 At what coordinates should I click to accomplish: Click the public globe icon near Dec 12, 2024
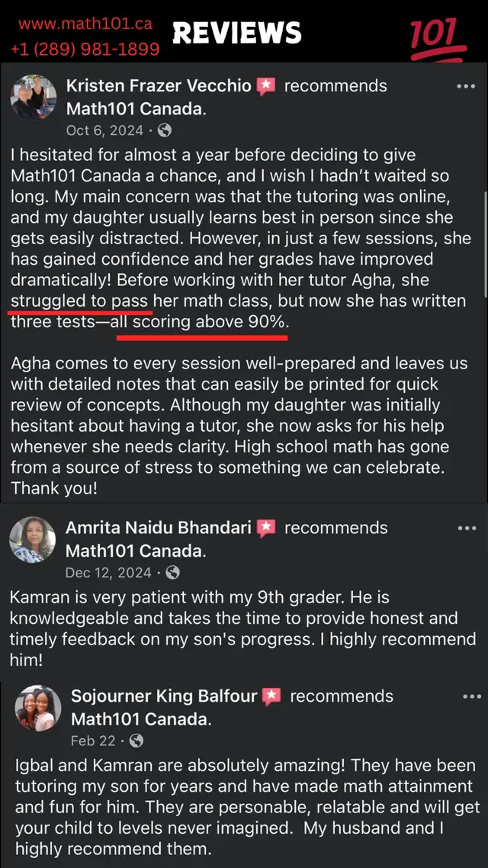[x=172, y=572]
